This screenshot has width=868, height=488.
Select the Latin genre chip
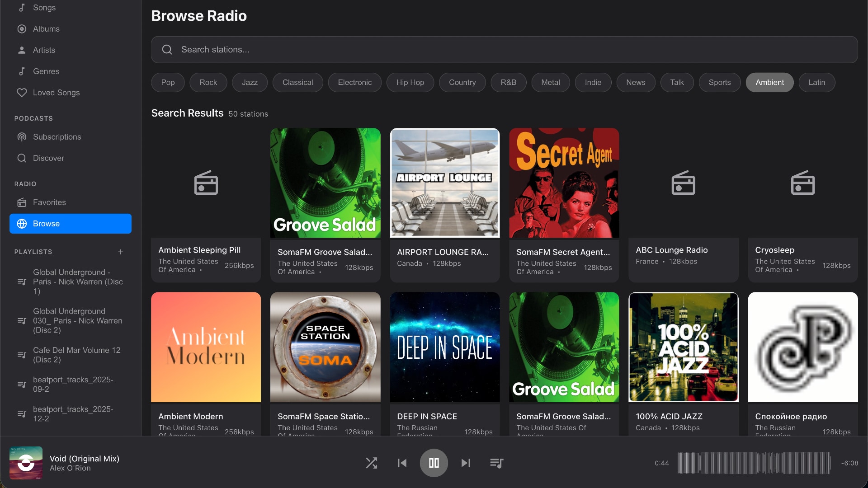point(817,82)
